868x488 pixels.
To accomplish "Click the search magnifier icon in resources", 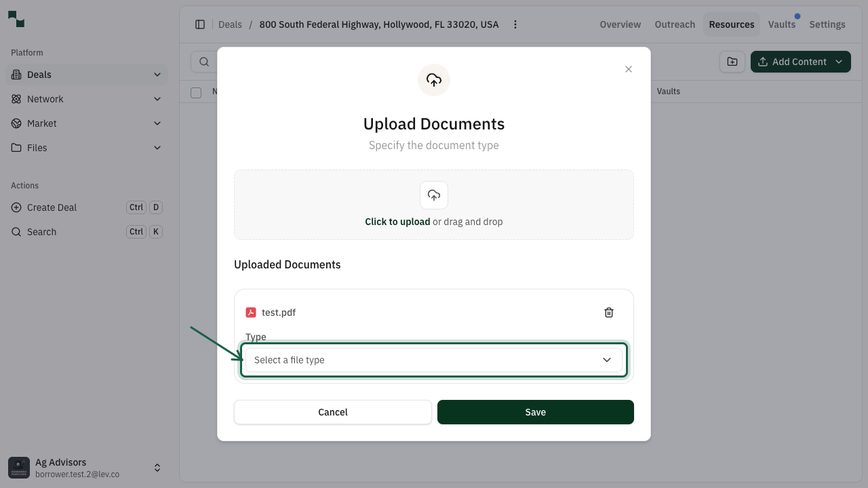I will (204, 62).
